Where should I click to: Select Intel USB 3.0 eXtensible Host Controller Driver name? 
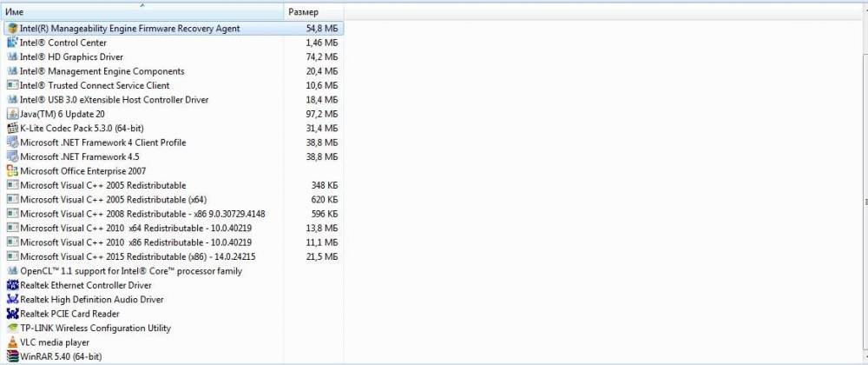click(114, 100)
